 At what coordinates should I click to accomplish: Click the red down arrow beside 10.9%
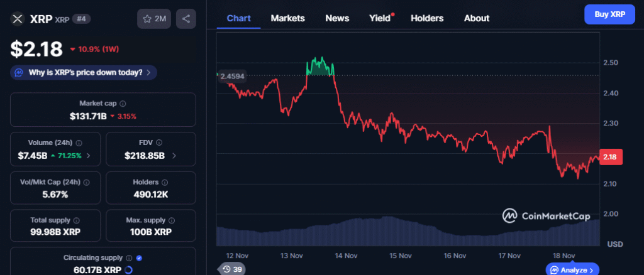[x=73, y=50]
